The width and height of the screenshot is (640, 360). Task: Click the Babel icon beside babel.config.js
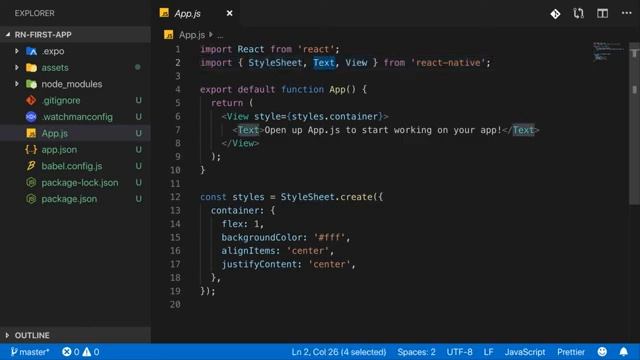click(31, 166)
